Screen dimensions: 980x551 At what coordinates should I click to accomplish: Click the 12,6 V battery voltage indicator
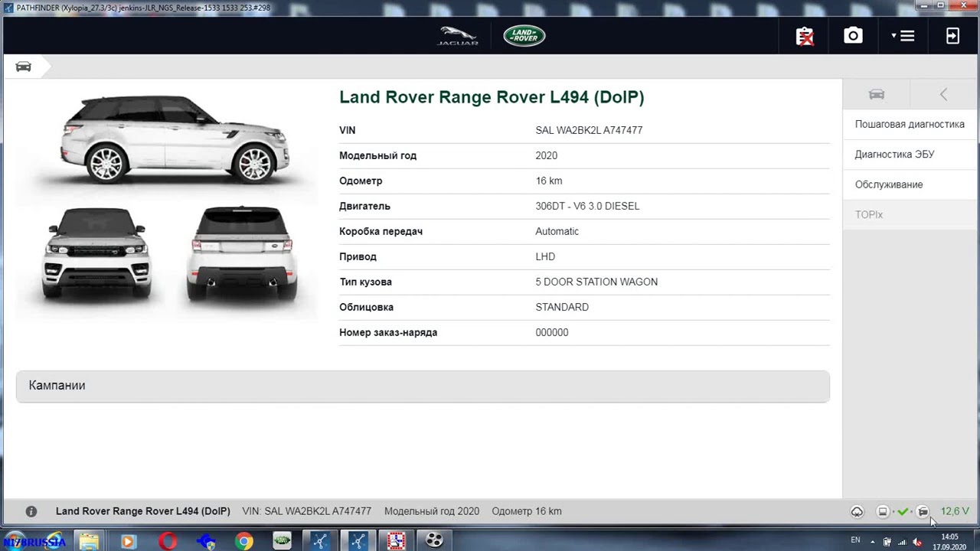tap(955, 511)
